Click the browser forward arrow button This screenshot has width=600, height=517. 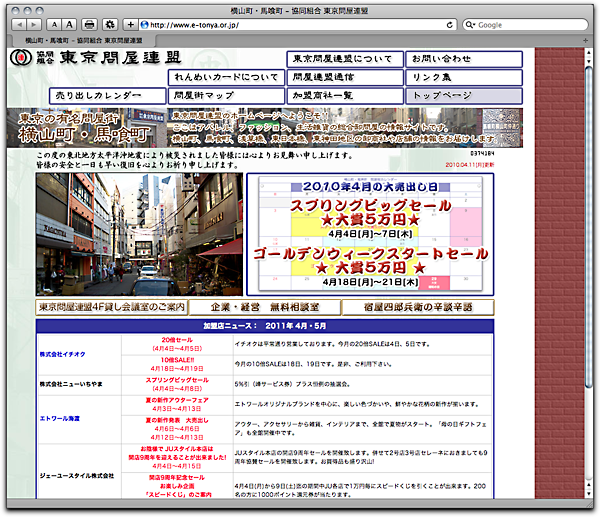(34, 25)
